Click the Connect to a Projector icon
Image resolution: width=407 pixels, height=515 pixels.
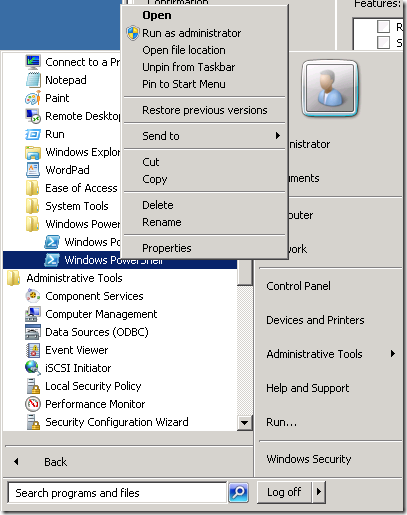(33, 62)
